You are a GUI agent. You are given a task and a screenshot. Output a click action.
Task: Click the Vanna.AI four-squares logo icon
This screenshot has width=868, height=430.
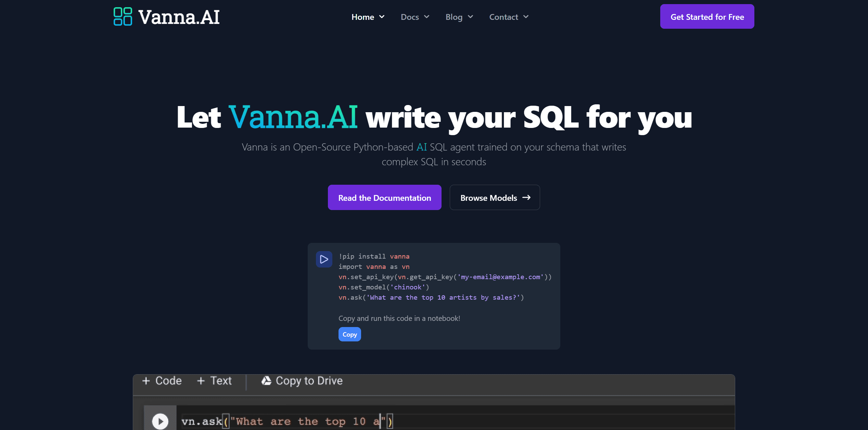[123, 16]
